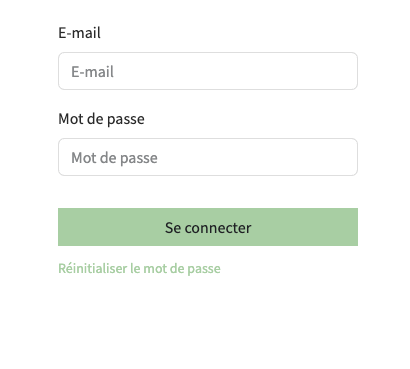The height and width of the screenshot is (369, 410).
Task: Select the field with E-mail placeholder
Action: [x=208, y=71]
